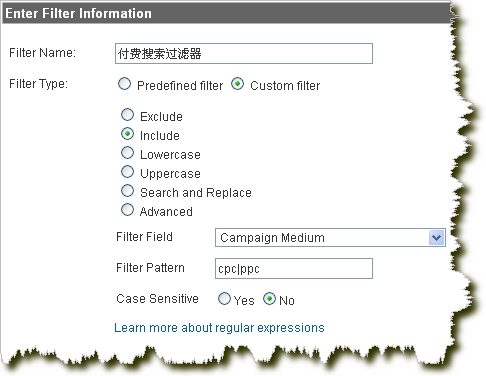Pick the Search and Replace option
This screenshot has width=486, height=376.
(x=127, y=191)
